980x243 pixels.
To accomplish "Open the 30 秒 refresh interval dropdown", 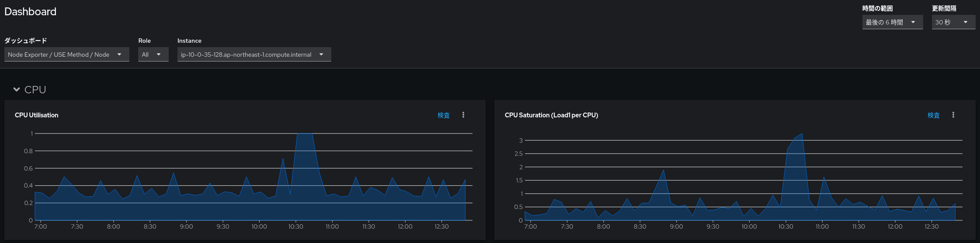I will coord(954,22).
